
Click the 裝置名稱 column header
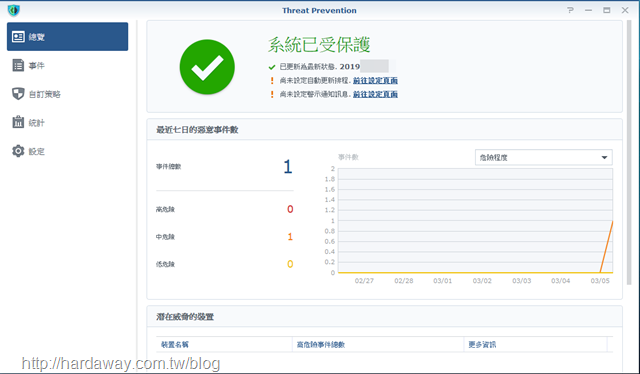[224, 345]
